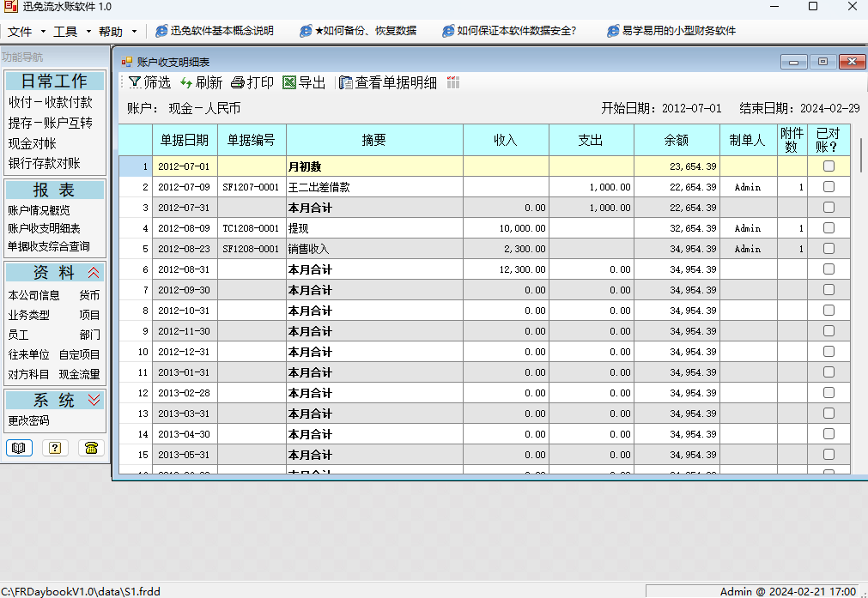Screen dimensions: 868x598
Task: Click the yellow telephone contact icon
Action: click(91, 447)
